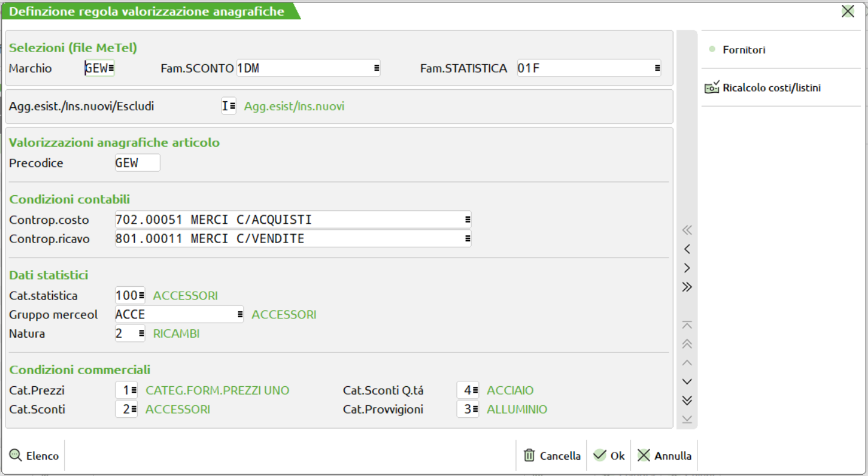Image resolution: width=868 pixels, height=476 pixels.
Task: Page down with double-down chevron
Action: (687, 400)
